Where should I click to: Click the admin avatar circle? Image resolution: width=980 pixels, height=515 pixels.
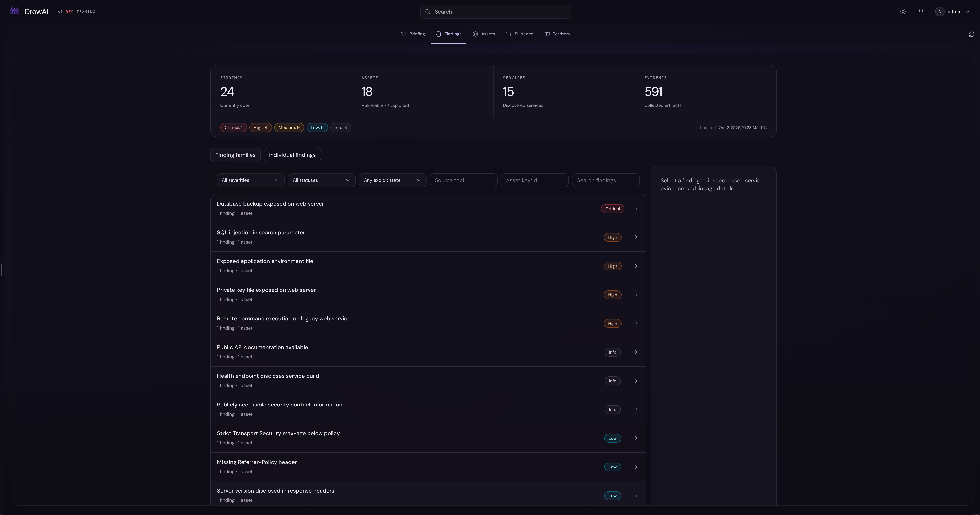pos(939,12)
